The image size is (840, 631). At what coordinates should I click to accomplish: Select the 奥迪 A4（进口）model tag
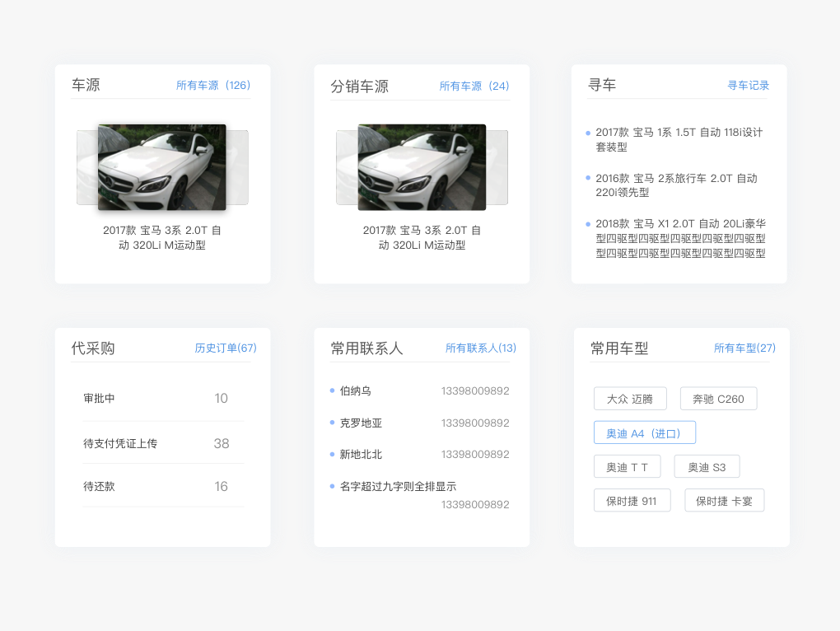click(x=645, y=432)
